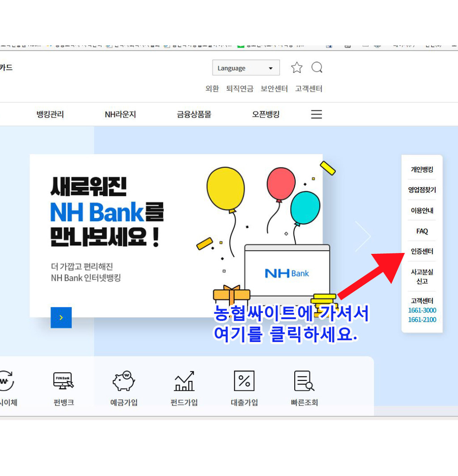Open 사고분실 신고 in side panel
Viewport: 458px width, 476px height.
pyautogui.click(x=422, y=277)
